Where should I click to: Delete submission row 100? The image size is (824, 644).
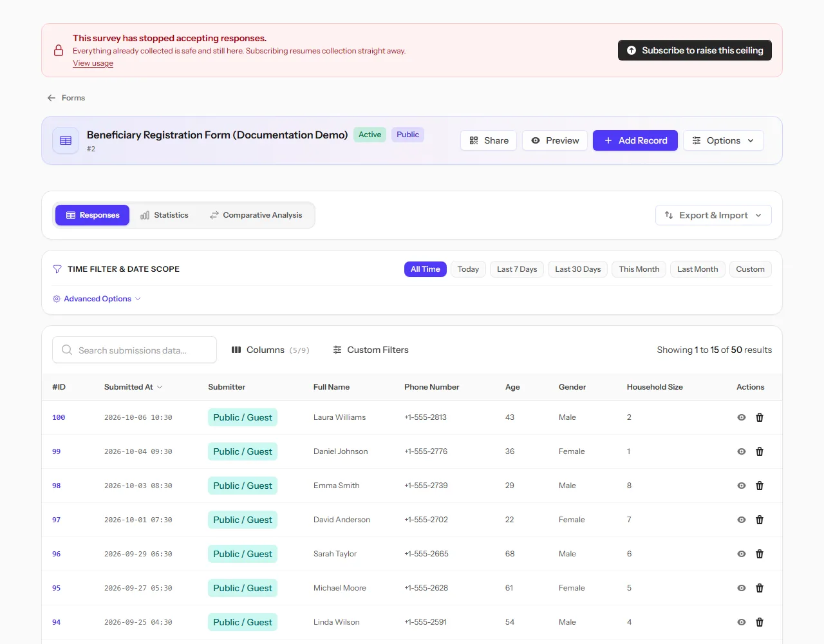coord(760,417)
